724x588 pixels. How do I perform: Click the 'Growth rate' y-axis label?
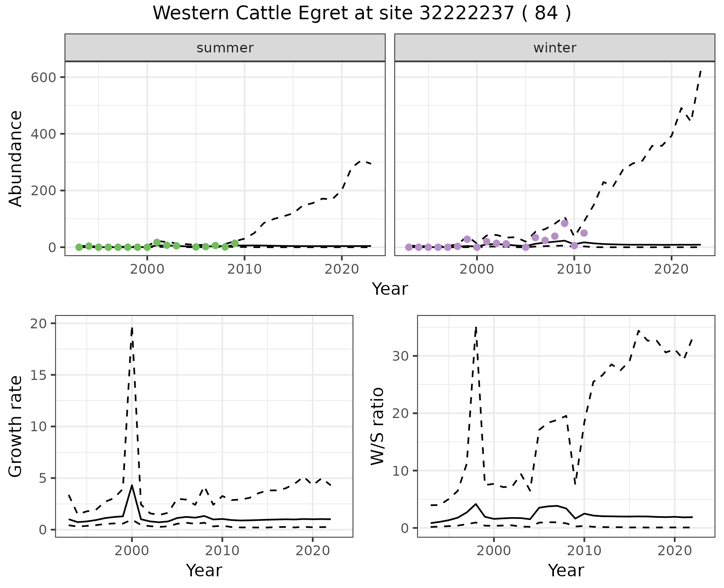coord(16,426)
